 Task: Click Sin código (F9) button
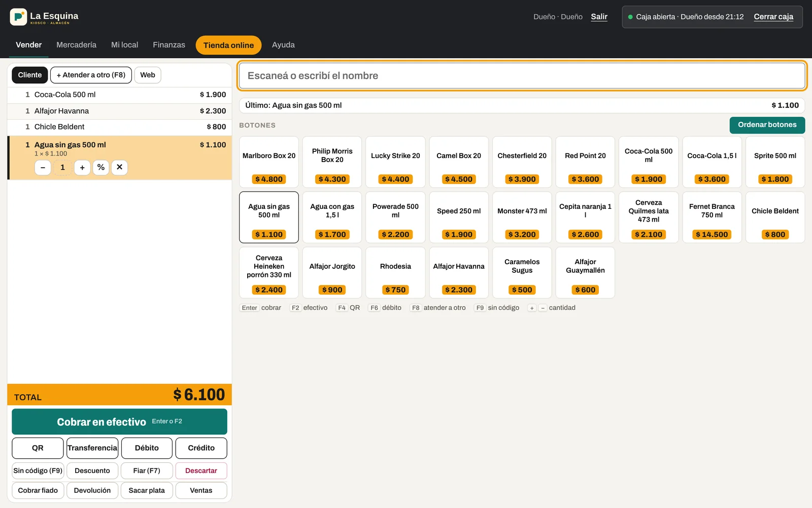click(38, 471)
